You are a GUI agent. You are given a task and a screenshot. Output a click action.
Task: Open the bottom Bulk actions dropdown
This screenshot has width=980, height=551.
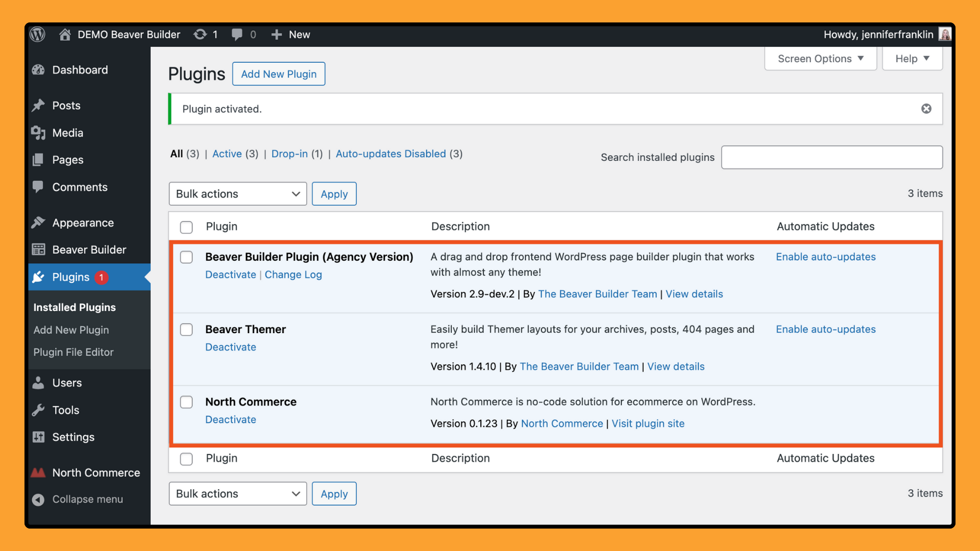[x=238, y=494]
